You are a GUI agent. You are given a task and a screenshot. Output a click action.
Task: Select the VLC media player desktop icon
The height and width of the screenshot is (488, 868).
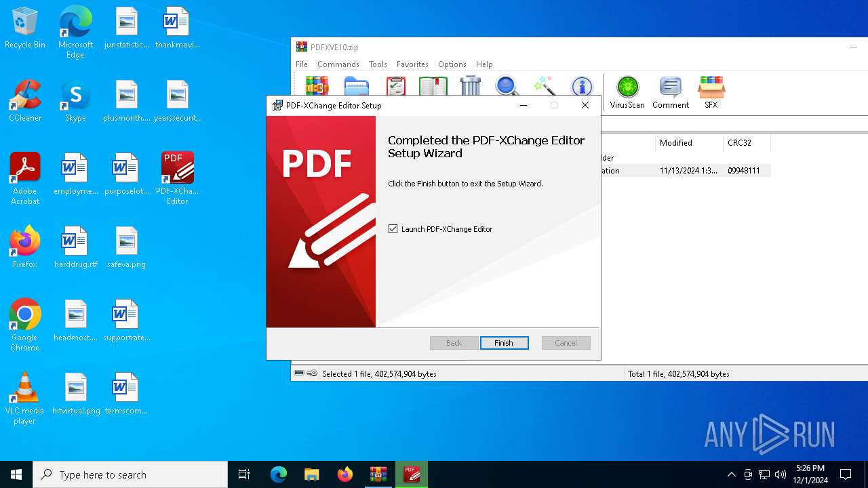pos(25,399)
